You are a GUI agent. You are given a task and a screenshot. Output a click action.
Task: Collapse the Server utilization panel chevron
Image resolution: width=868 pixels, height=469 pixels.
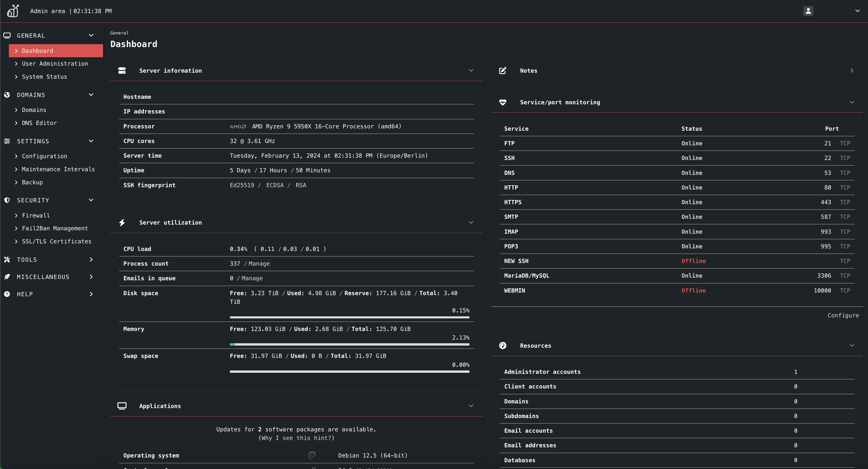[471, 222]
